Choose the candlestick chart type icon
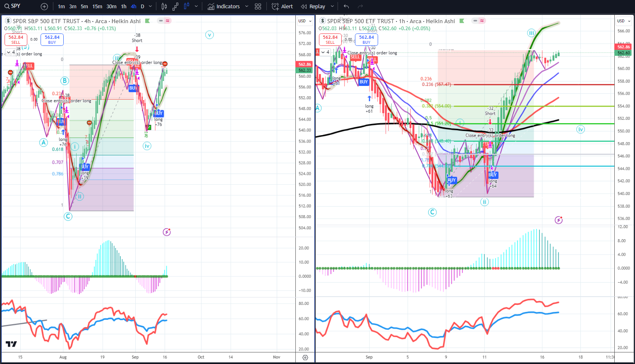The width and height of the screenshot is (635, 364). [x=164, y=7]
